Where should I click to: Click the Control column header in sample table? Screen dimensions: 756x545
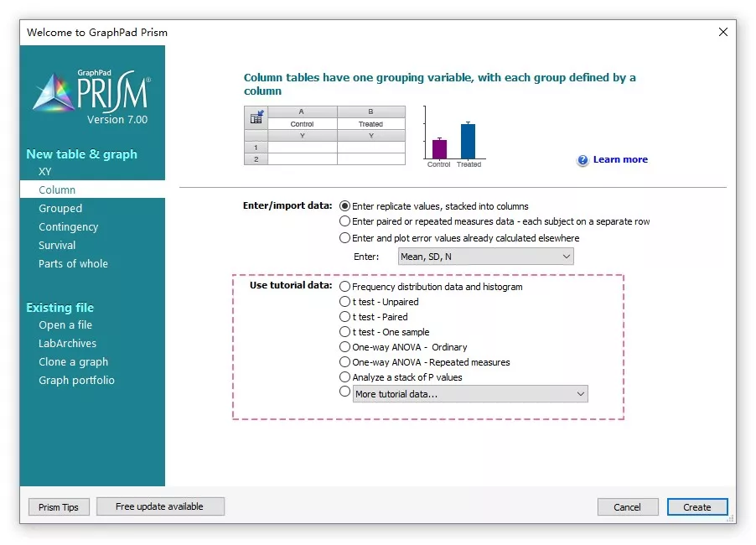tap(303, 124)
